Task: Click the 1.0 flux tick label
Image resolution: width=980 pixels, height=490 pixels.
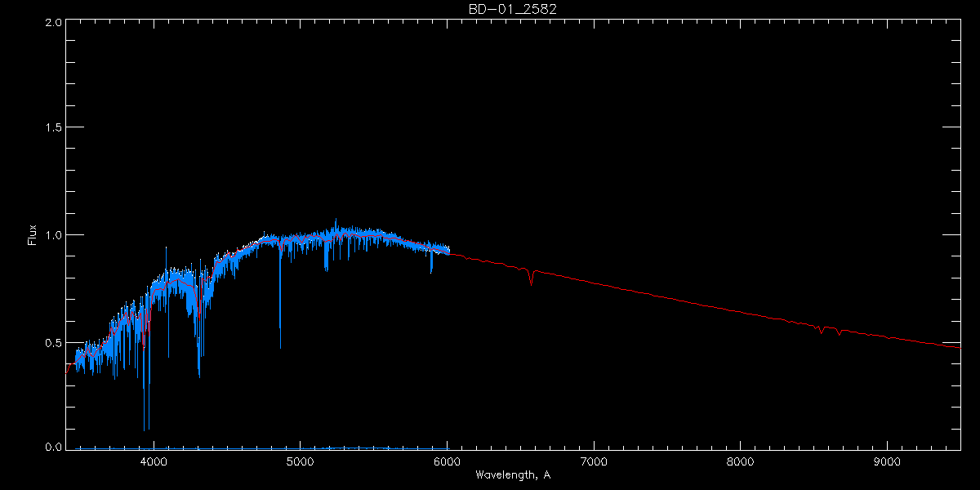Action: pyautogui.click(x=54, y=235)
